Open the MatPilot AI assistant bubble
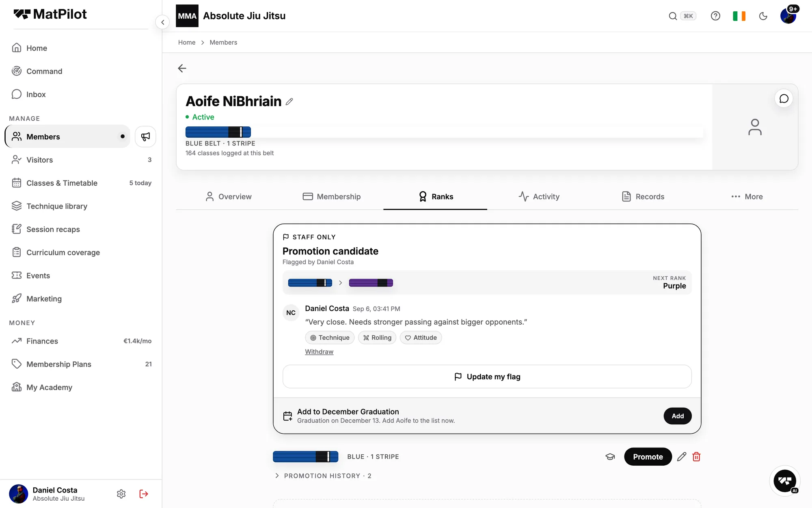The image size is (812, 508). pos(785,481)
